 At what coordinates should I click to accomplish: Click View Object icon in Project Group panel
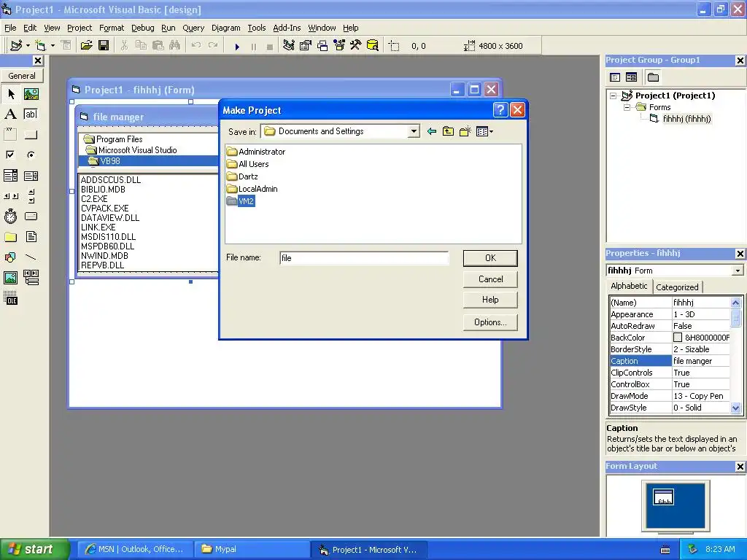[631, 77]
